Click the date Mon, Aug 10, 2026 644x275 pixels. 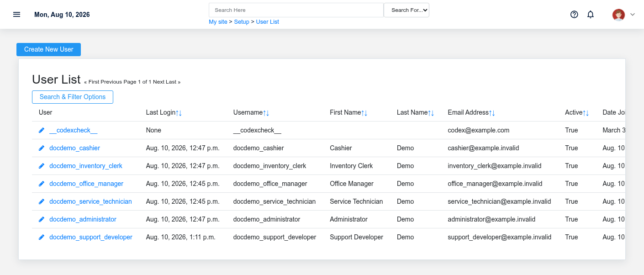pos(62,15)
